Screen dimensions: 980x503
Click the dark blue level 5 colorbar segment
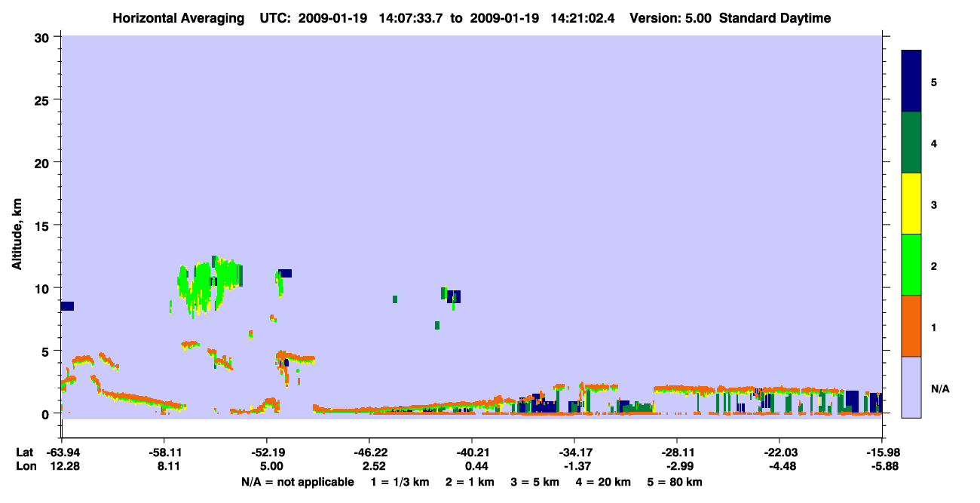tap(911, 81)
